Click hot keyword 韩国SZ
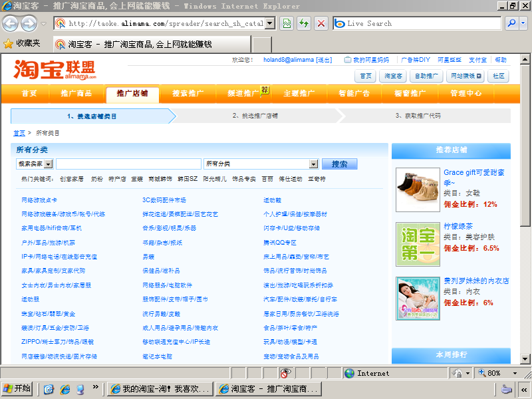The width and height of the screenshot is (532, 399). click(x=188, y=179)
